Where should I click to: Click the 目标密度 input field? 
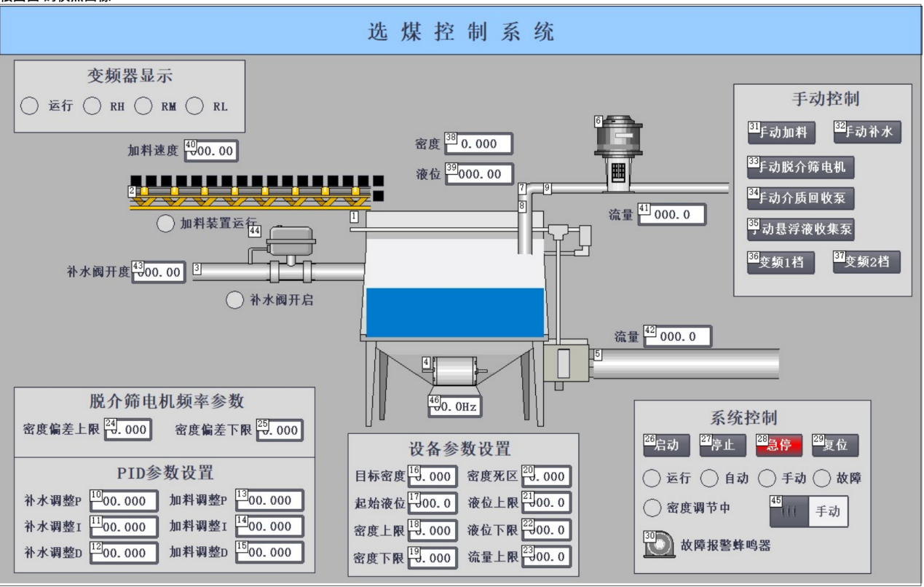click(x=433, y=476)
